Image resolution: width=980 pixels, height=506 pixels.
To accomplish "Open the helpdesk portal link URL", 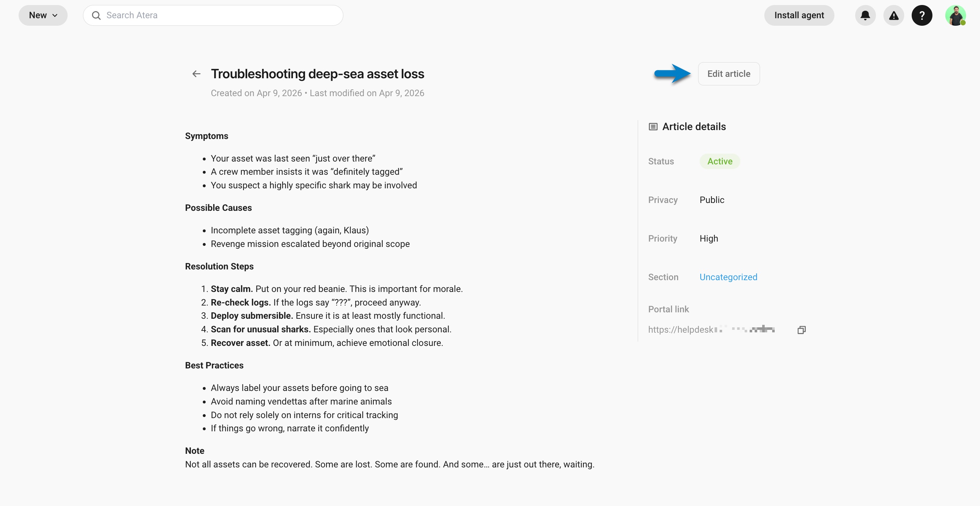I will click(711, 329).
